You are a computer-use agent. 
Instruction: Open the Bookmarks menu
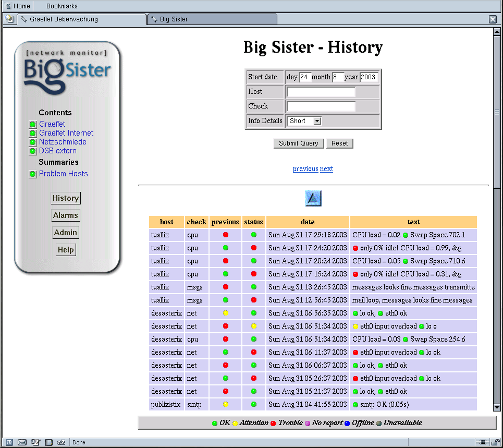[62, 6]
